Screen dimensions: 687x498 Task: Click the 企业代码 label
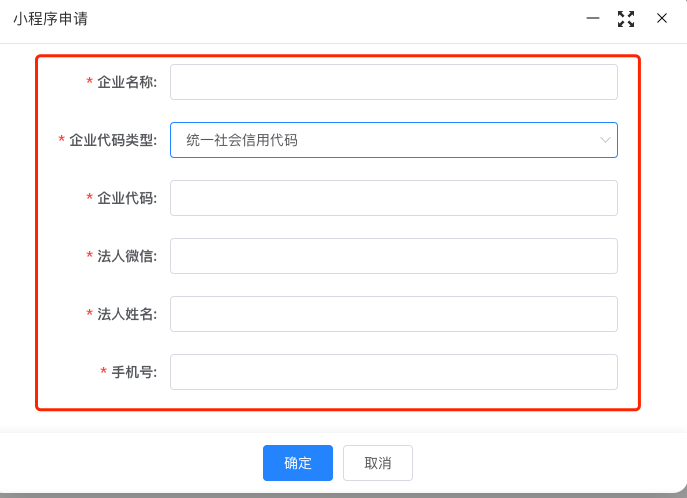(127, 198)
